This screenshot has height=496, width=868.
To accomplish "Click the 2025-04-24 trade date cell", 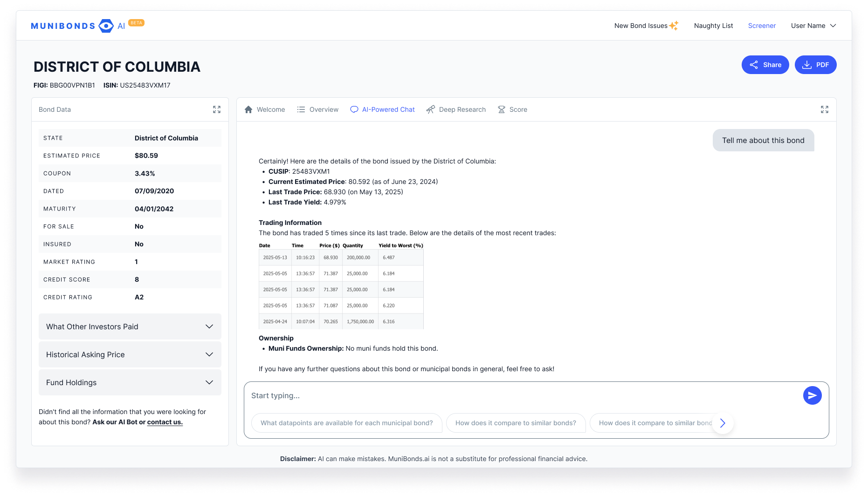I will pos(275,321).
